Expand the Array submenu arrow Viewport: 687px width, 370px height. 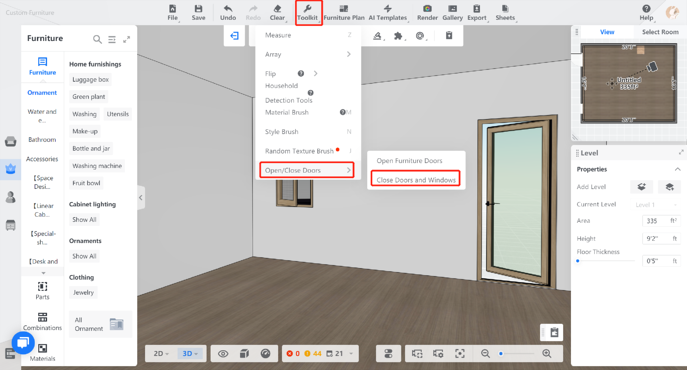tap(349, 54)
